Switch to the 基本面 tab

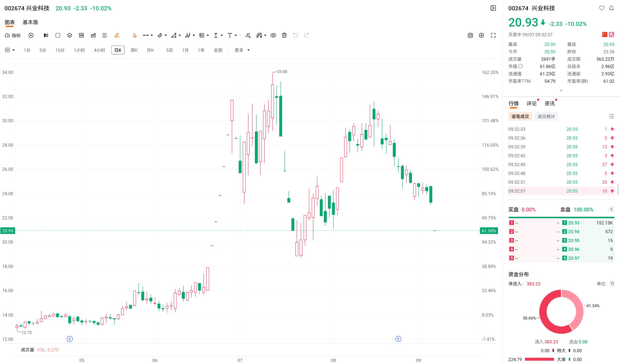click(x=30, y=22)
